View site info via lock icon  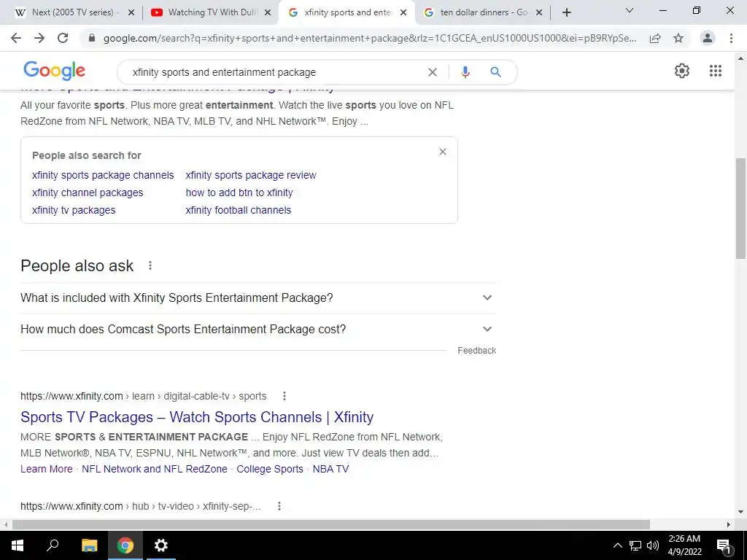click(92, 38)
